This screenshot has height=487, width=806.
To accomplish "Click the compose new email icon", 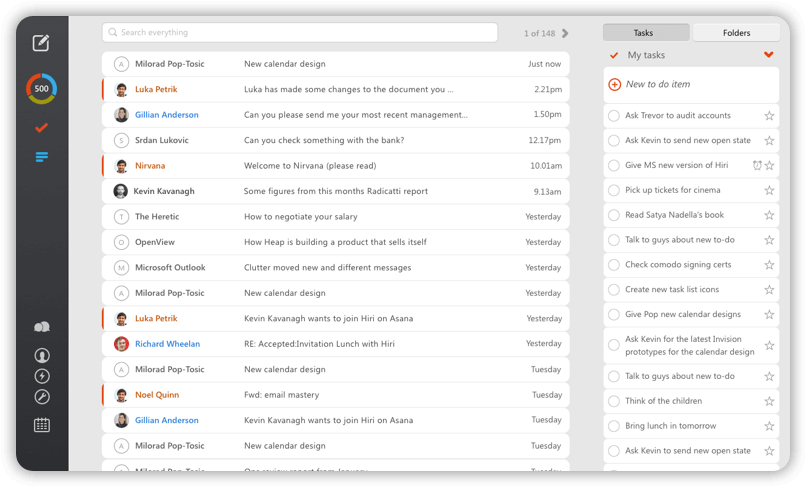I will (x=41, y=43).
